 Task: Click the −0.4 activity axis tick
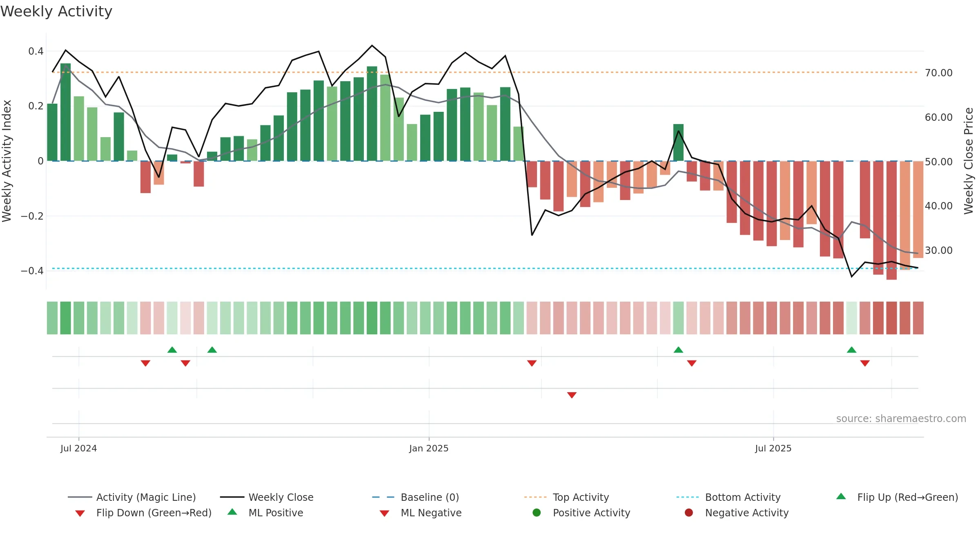click(32, 271)
